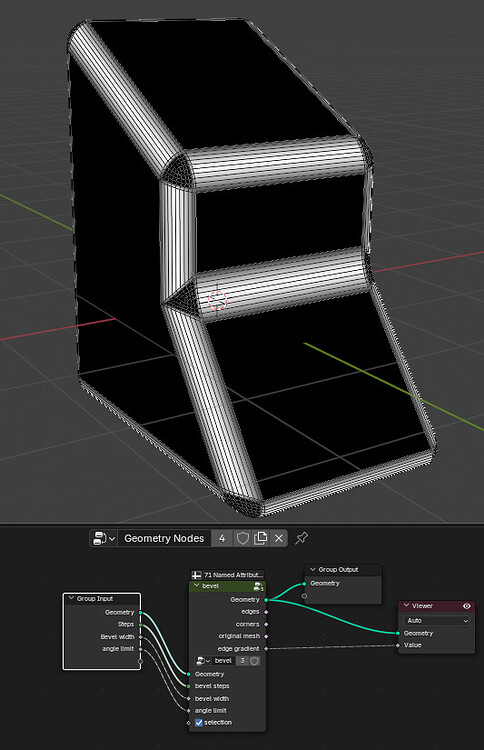The image size is (484, 750).
Task: Toggle the pin icon beside node tree
Action: [301, 538]
